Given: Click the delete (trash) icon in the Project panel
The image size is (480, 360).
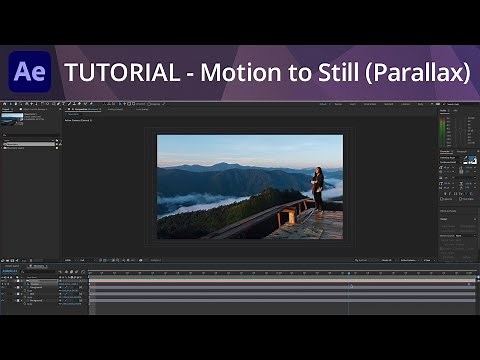Looking at the screenshot, I should (31, 260).
